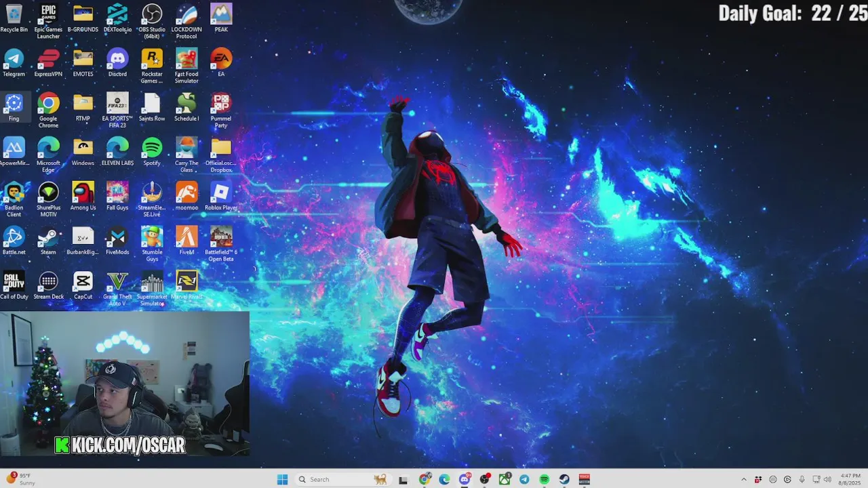This screenshot has width=868, height=488.
Task: Open Edge from the taskbar
Action: (444, 479)
